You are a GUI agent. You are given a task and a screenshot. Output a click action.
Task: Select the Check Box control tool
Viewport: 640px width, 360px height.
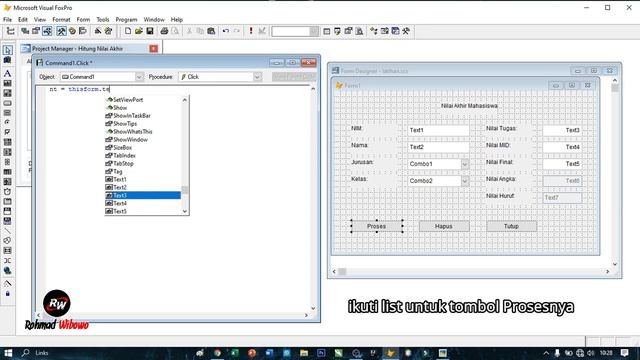click(x=7, y=132)
